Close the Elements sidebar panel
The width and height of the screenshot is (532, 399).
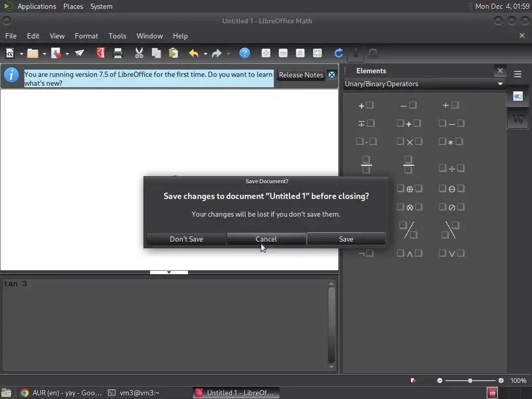tap(500, 71)
